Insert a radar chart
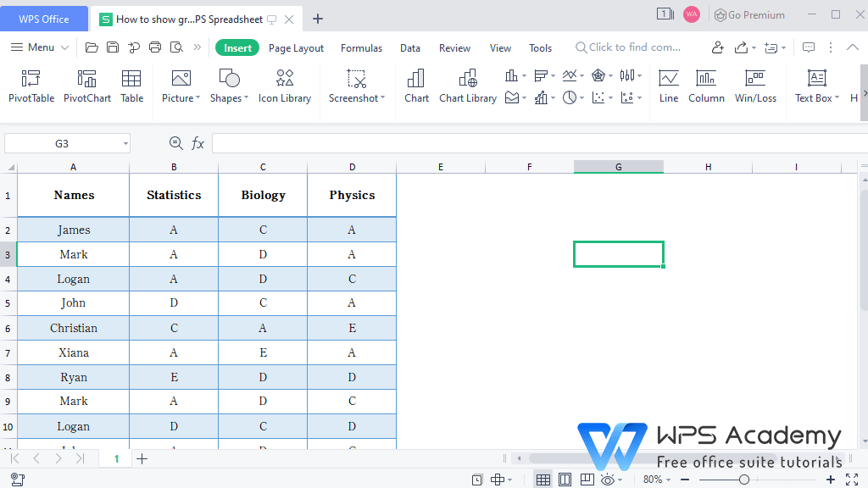 [x=598, y=76]
